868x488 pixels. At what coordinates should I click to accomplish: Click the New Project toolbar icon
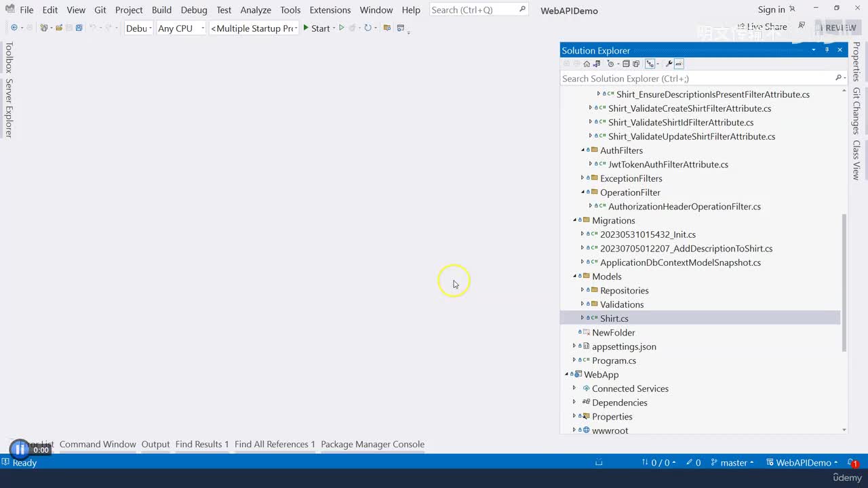[x=44, y=28]
